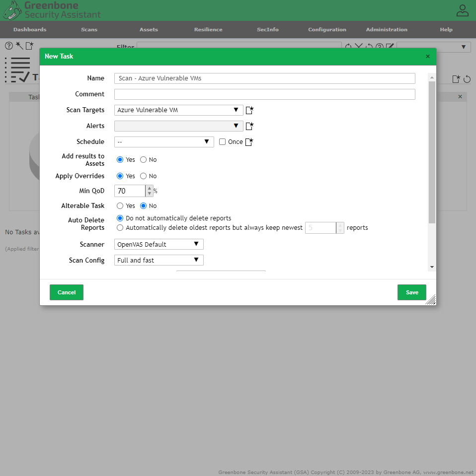Click the Tasks list page icon
The image size is (476, 476).
tap(17, 70)
